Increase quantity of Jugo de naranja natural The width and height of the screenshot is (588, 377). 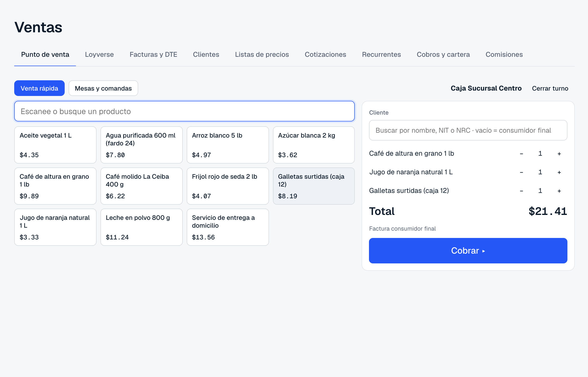(x=559, y=172)
